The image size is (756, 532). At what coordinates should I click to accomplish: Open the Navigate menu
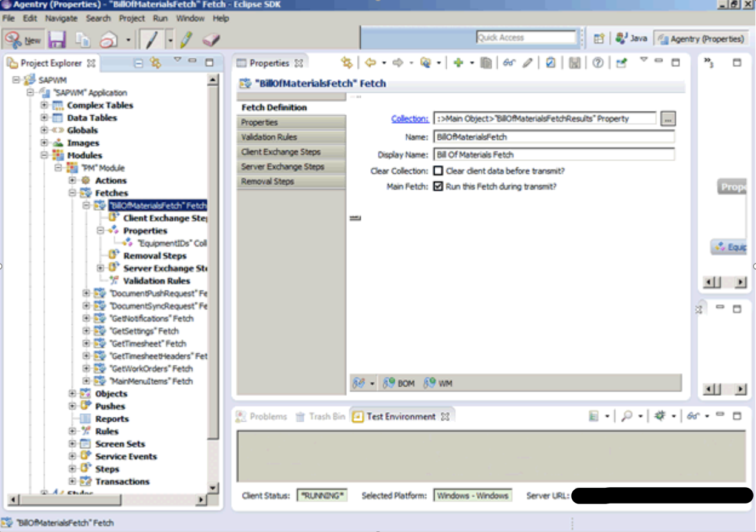[x=61, y=18]
